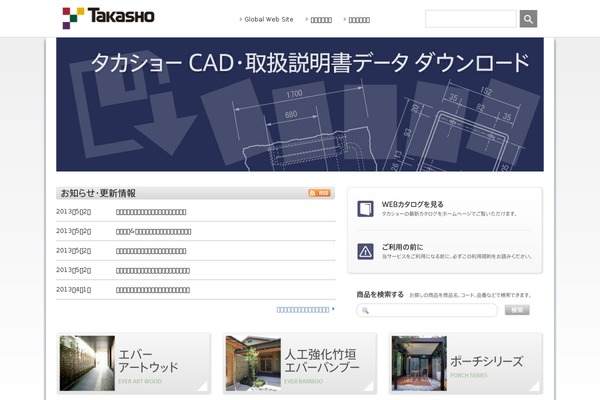
Task: Open the エバーアートウッド product banner
Action: tap(134, 362)
